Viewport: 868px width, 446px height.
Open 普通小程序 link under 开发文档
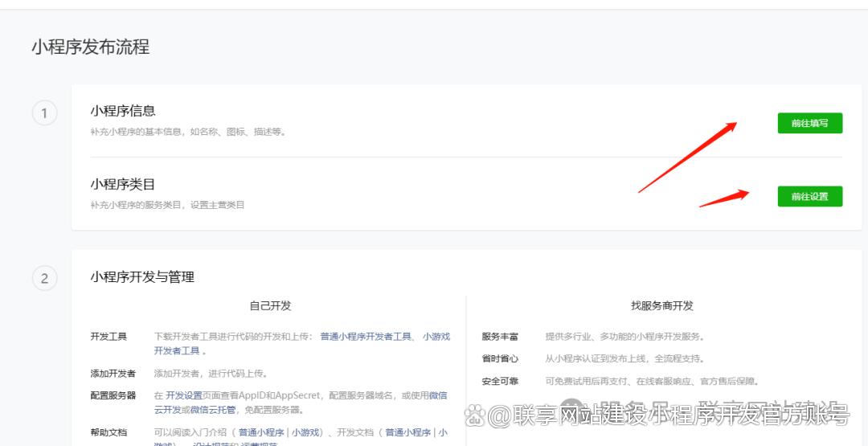pos(407,432)
